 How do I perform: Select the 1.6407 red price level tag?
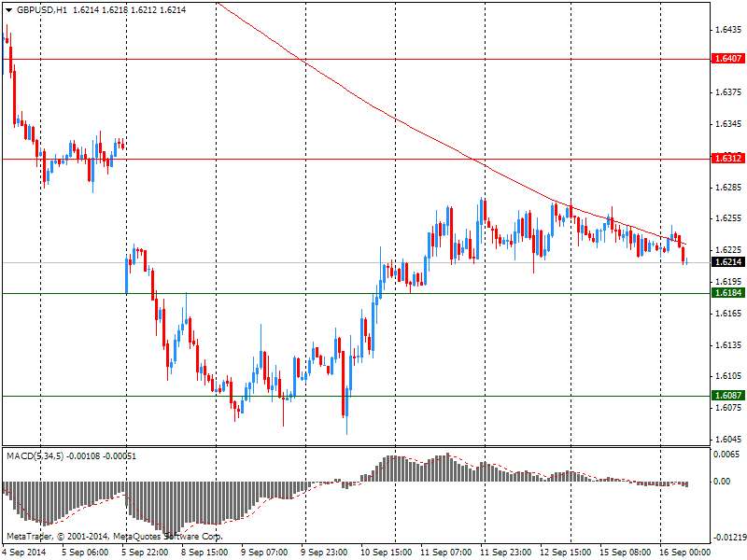[x=728, y=59]
